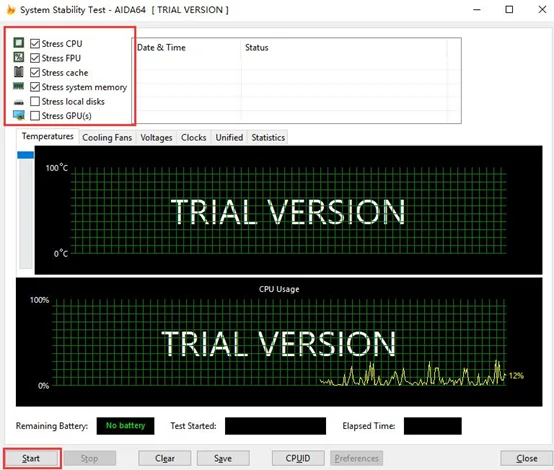Start the stability test
Screen dimensions: 554x470
point(31,458)
